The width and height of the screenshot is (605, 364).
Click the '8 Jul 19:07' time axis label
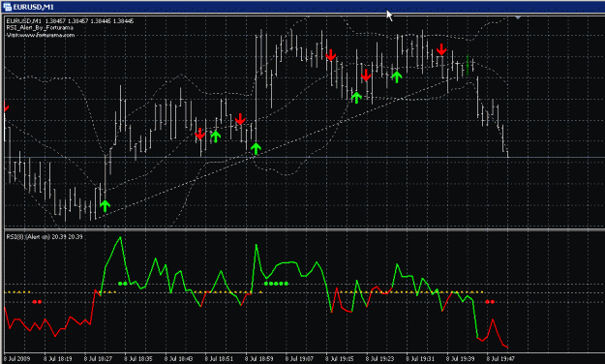(299, 358)
